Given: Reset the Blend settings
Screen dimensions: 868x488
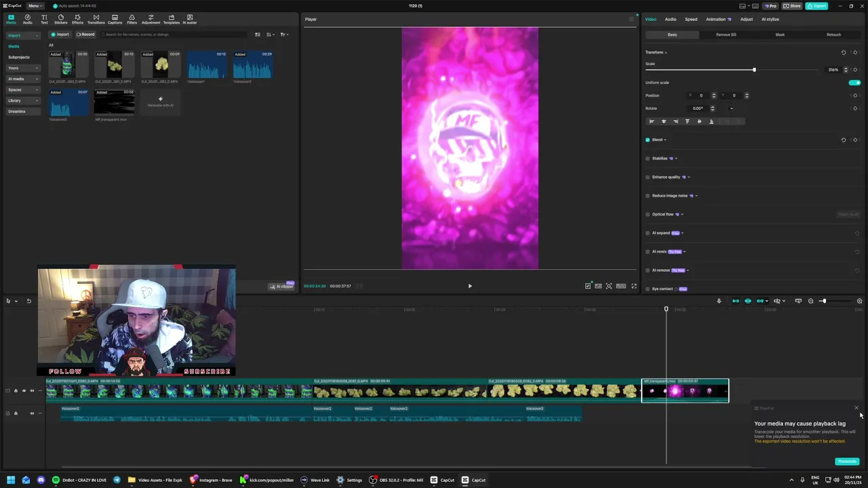Looking at the screenshot, I should pyautogui.click(x=844, y=140).
